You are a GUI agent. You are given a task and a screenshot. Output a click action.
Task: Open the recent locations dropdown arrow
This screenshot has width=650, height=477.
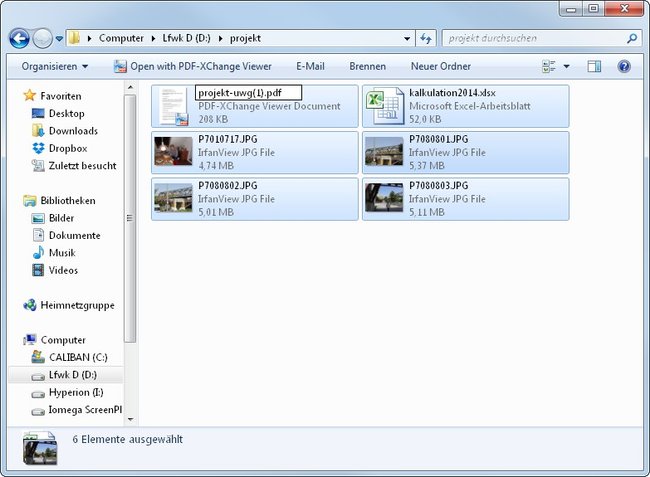[x=59, y=39]
